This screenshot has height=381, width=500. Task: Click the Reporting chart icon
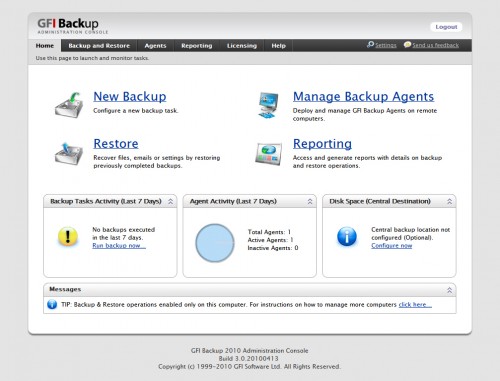(269, 154)
